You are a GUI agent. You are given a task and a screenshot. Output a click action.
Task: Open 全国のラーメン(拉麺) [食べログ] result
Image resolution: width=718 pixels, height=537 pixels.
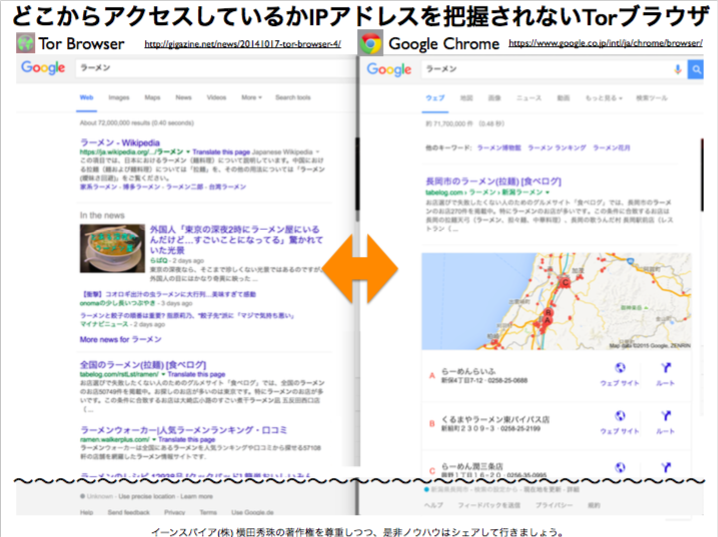(143, 364)
